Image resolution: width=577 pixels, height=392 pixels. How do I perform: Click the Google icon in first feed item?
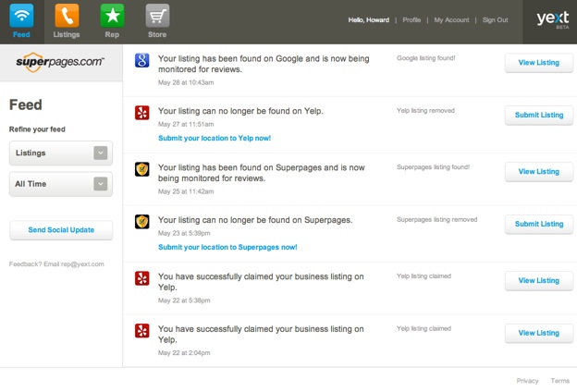142,61
